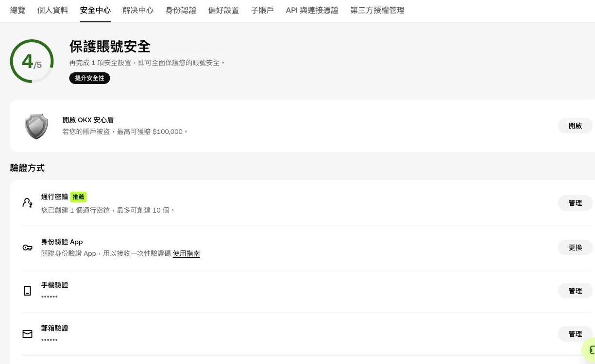Switch to the 偏好設置 tab
Viewport: 595px width, 364px height.
224,10
